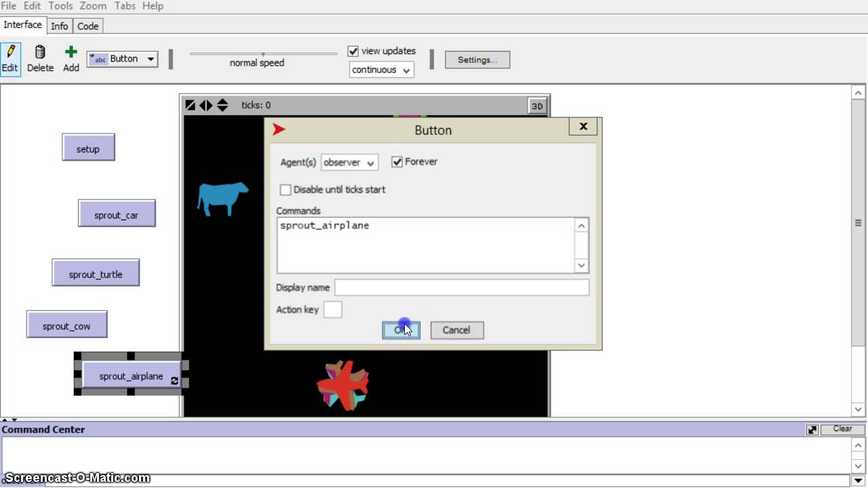Click the Commands scrollbar up arrow
The width and height of the screenshot is (868, 488).
coord(581,225)
